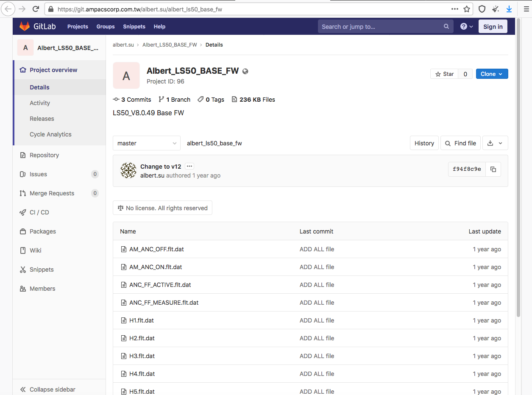This screenshot has height=395, width=532.
Task: Click the Issues sidebar icon
Action: click(x=23, y=174)
